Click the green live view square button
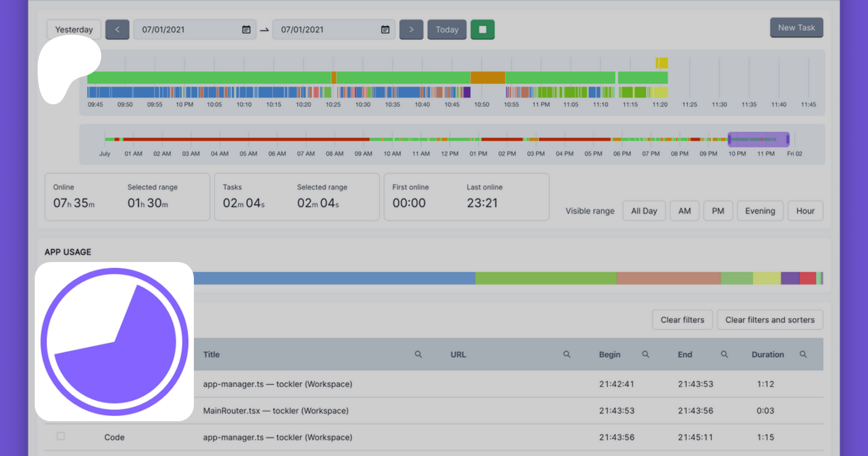Image resolution: width=868 pixels, height=456 pixels. pyautogui.click(x=482, y=29)
